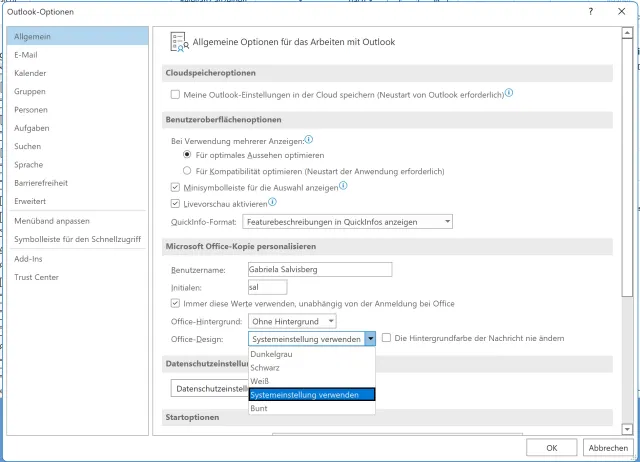Enable saving Outlook settings in the cloud
This screenshot has width=640, height=462.
[x=176, y=94]
